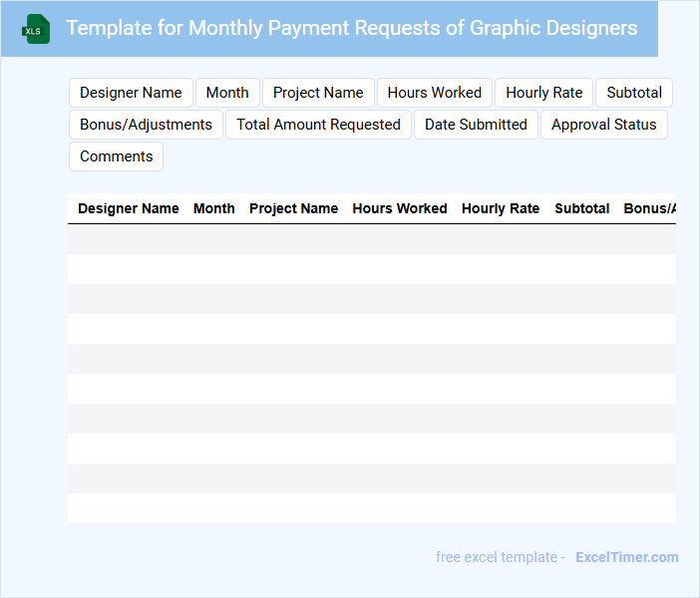Click the page title about Monthly Payment Requests

click(351, 28)
